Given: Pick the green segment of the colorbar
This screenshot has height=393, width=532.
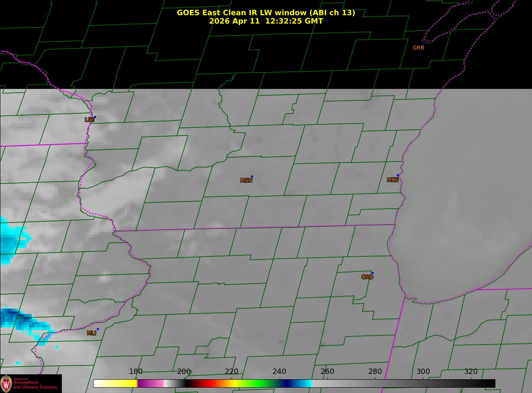Looking at the screenshot, I should [260, 383].
